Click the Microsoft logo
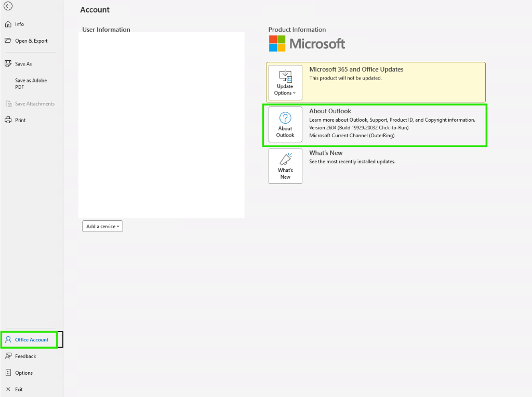Screen dimensions: 532x397 pyautogui.click(x=307, y=44)
